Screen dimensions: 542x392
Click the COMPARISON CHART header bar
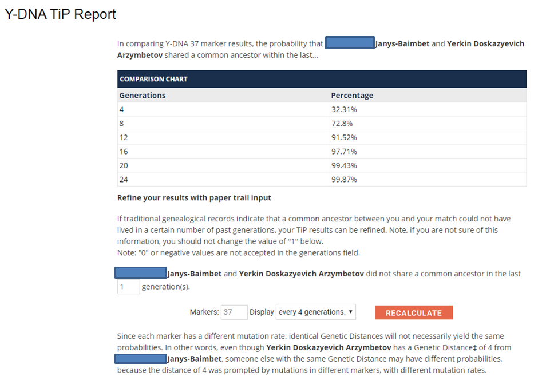tap(322, 79)
